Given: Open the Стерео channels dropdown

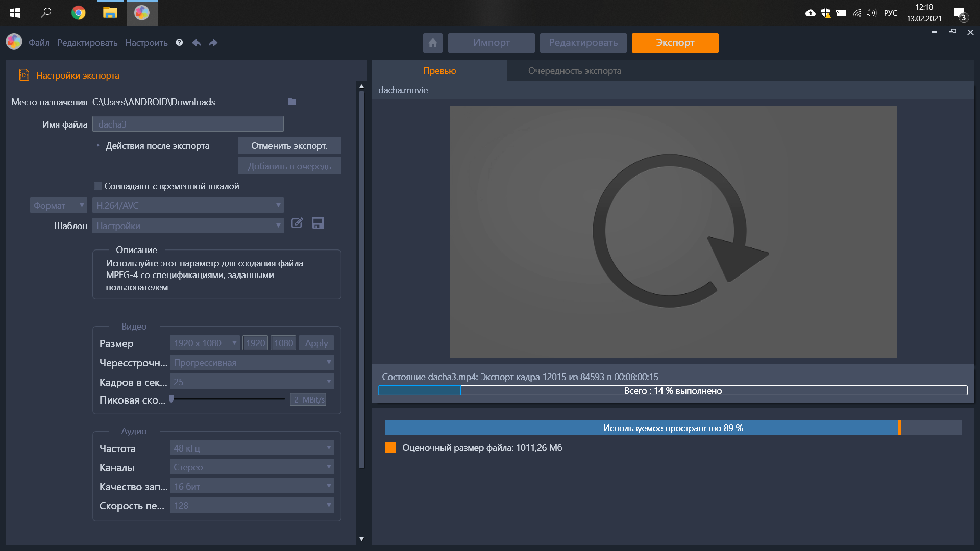Looking at the screenshot, I should 252,467.
